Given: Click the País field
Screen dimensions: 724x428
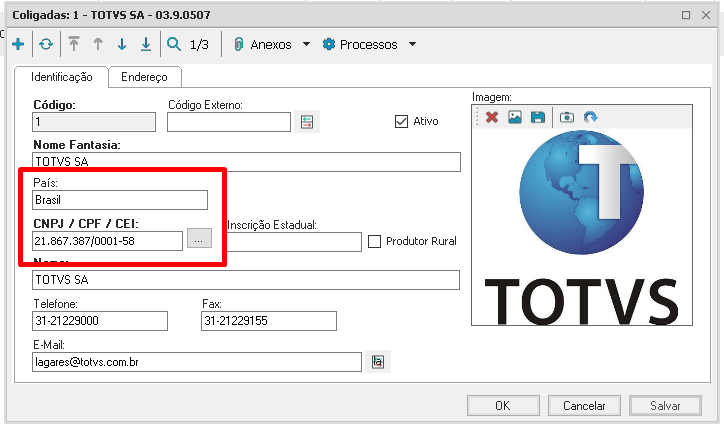Looking at the screenshot, I should [x=120, y=200].
